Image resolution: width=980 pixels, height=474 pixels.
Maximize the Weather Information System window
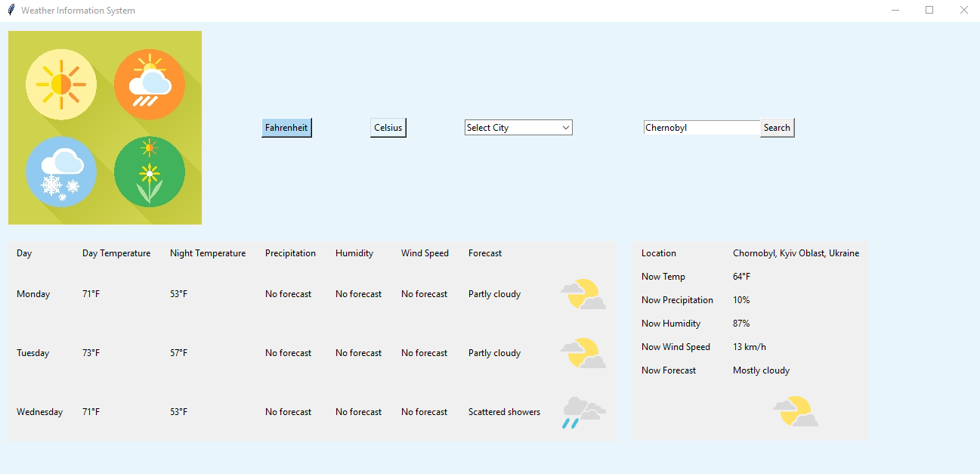click(x=929, y=11)
